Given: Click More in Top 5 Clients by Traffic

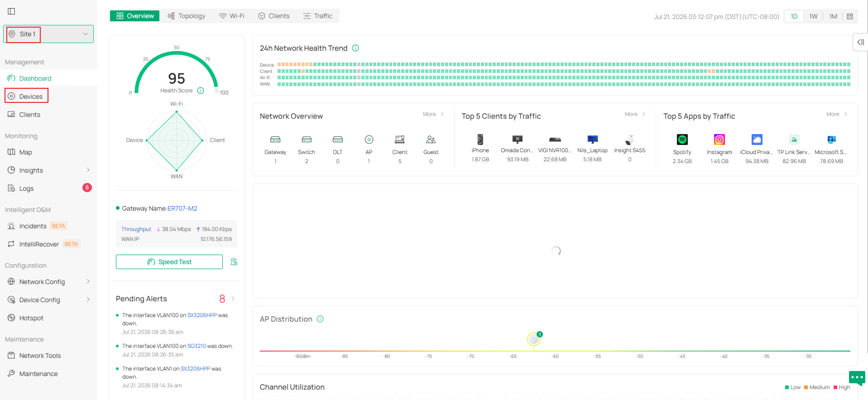Looking at the screenshot, I should click(635, 114).
